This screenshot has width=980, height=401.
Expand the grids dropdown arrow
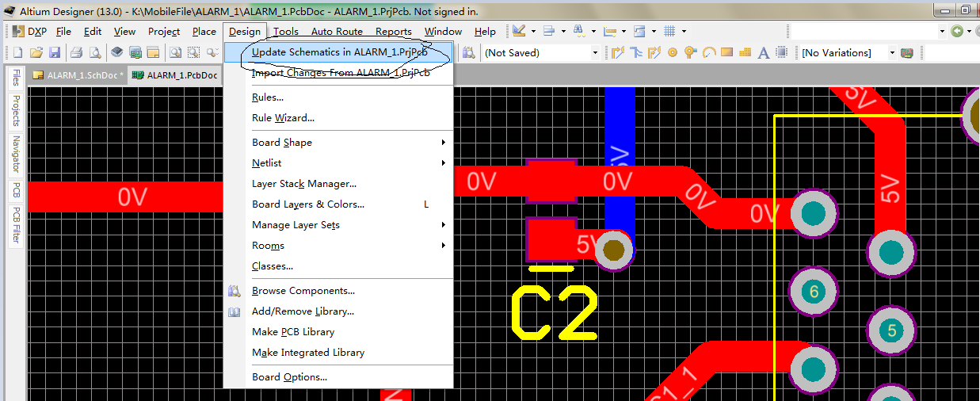coord(684,32)
